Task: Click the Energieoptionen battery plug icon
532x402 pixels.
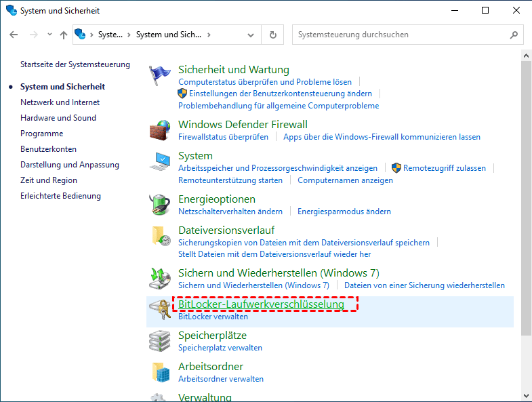Action: tap(159, 205)
